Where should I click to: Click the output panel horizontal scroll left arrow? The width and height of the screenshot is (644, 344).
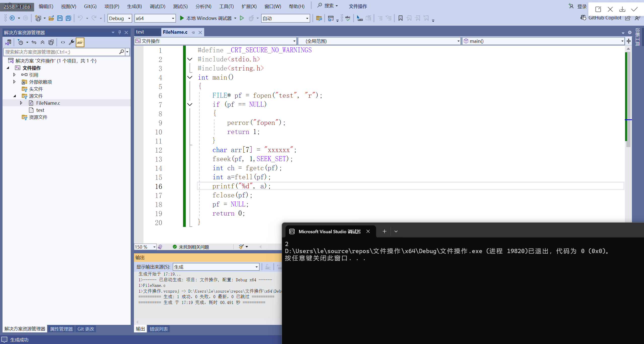pyautogui.click(x=137, y=322)
